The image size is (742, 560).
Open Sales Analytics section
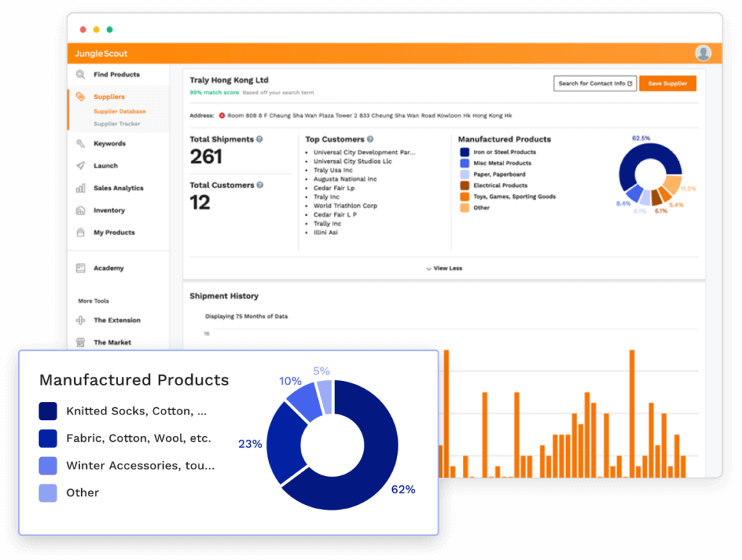tap(118, 188)
